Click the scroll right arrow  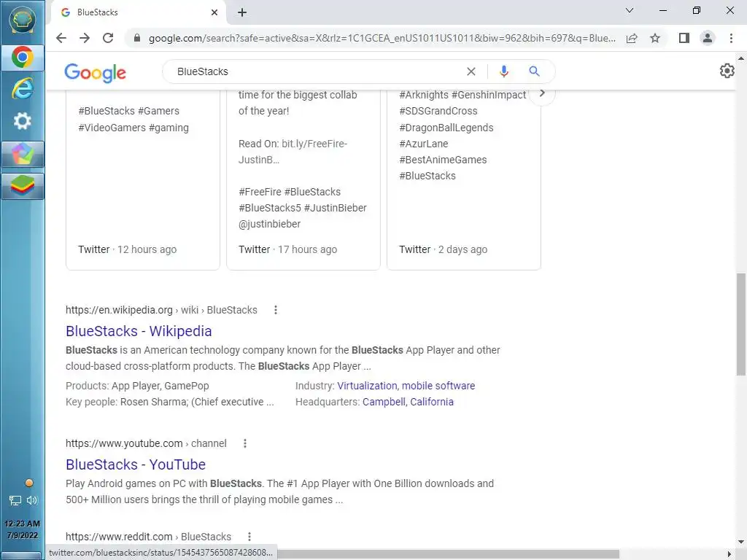click(729, 554)
